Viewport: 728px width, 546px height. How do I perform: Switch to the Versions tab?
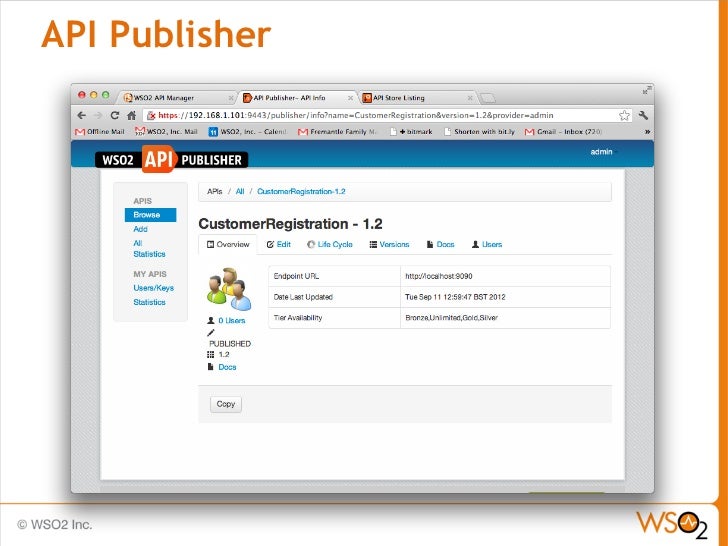[389, 244]
